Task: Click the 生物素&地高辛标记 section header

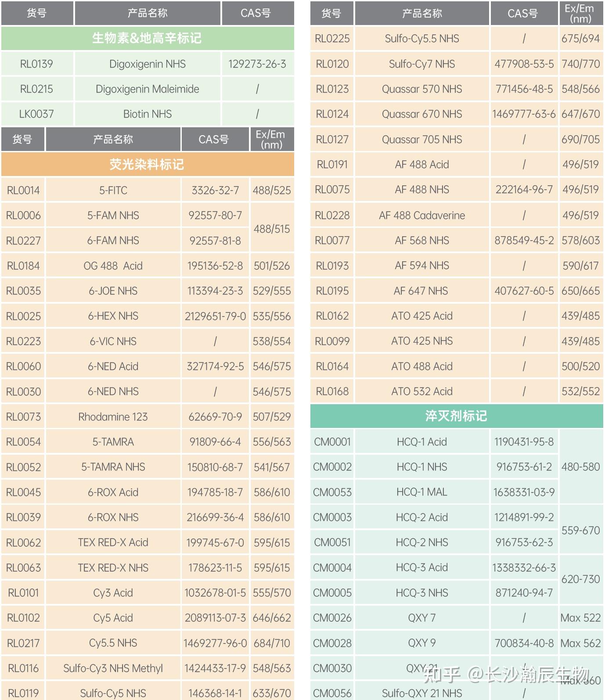Action: [147, 38]
